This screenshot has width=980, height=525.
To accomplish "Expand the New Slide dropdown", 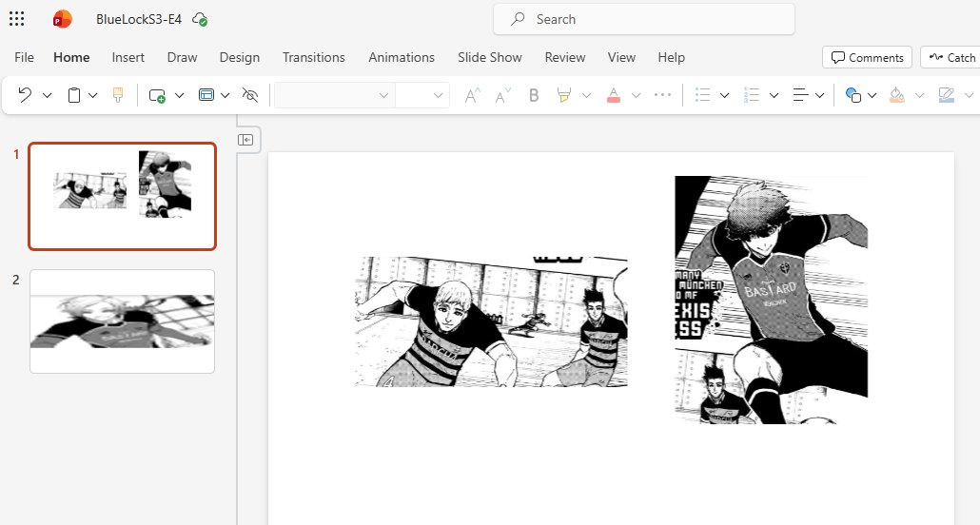I will (180, 95).
